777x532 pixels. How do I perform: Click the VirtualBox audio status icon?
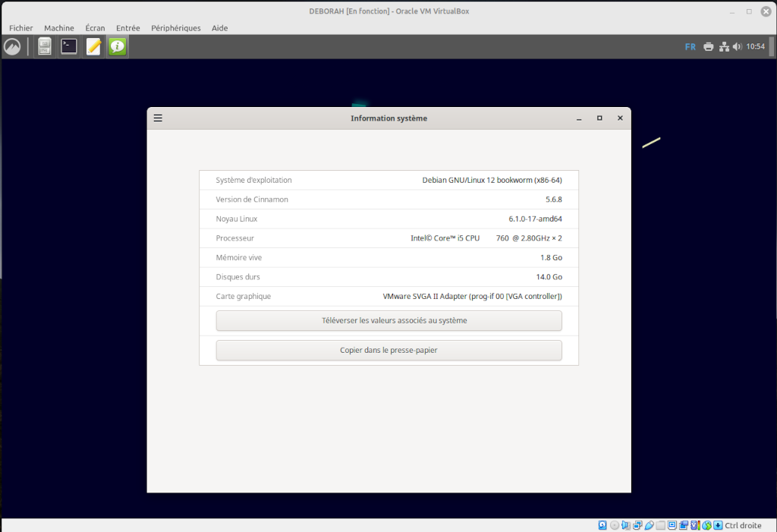626,525
